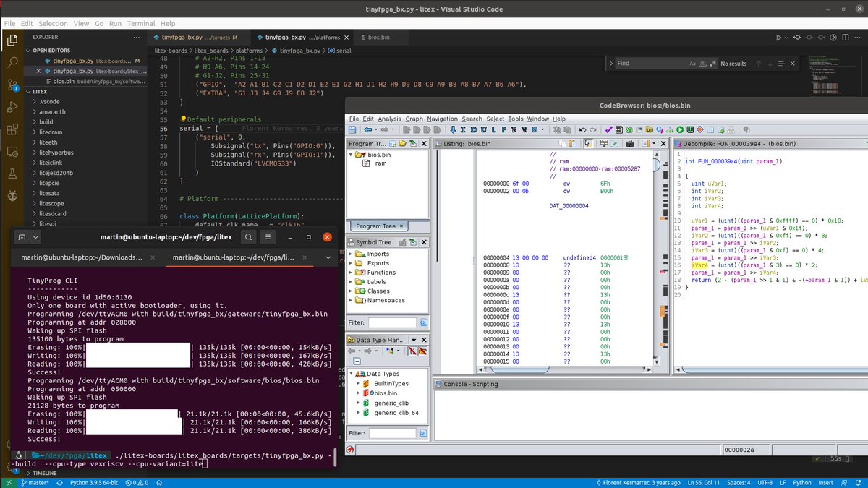Open the Remote Explorer in VS Code
Image resolution: width=868 pixels, height=488 pixels.
[x=12, y=152]
